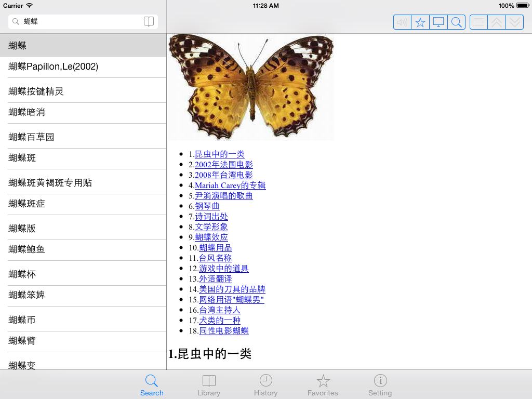Open the fullscreen display icon
Image resolution: width=532 pixels, height=399 pixels.
438,22
